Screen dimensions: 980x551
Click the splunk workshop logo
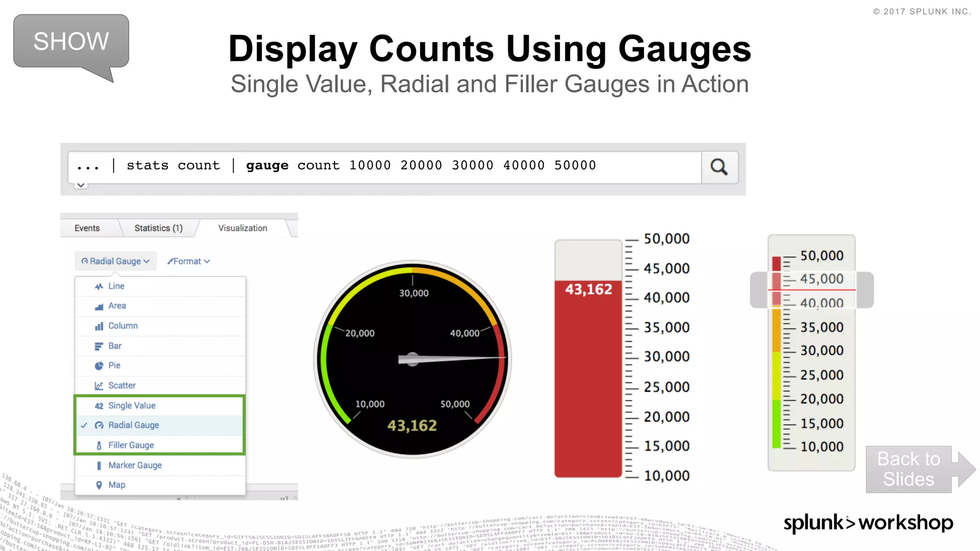(868, 523)
